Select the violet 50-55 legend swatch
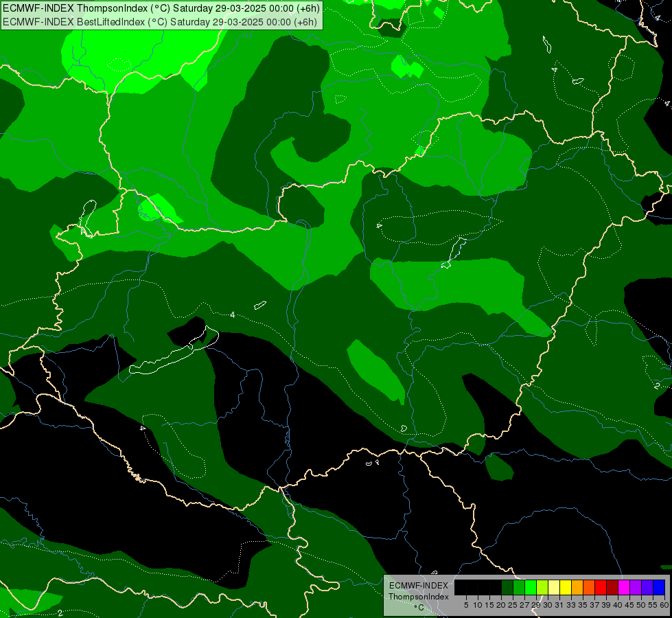This screenshot has width=672, height=618. point(647,587)
